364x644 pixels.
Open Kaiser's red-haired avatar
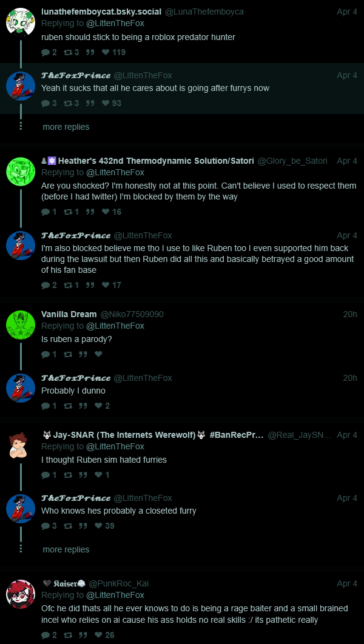click(21, 594)
